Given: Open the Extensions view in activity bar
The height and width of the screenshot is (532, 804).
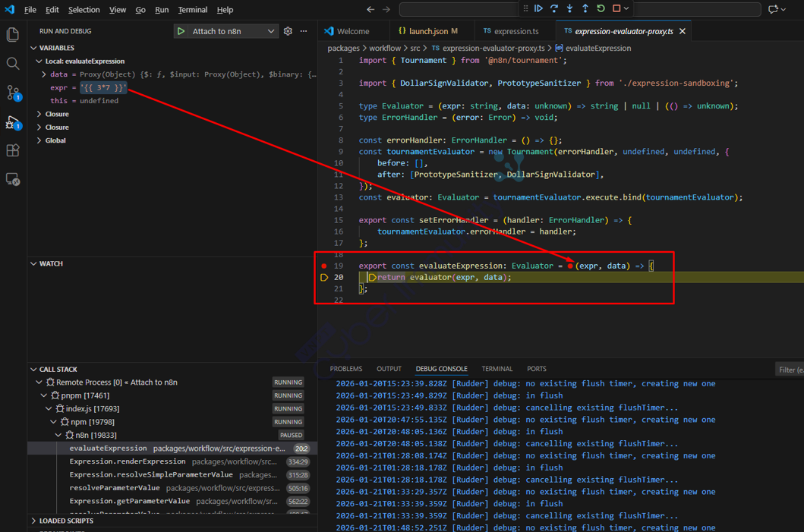Looking at the screenshot, I should [x=13, y=150].
